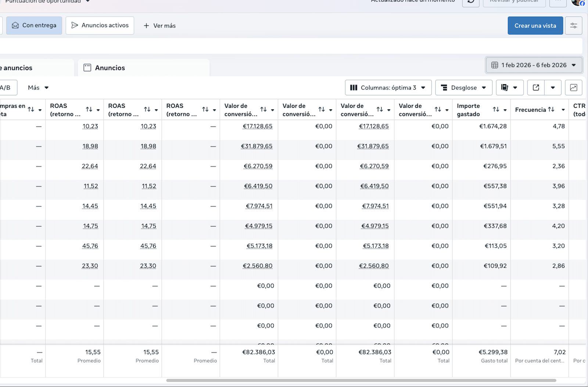Screen dimensions: 588x387
Task: Click Frecuencia value 2,36
Action: pyautogui.click(x=559, y=166)
